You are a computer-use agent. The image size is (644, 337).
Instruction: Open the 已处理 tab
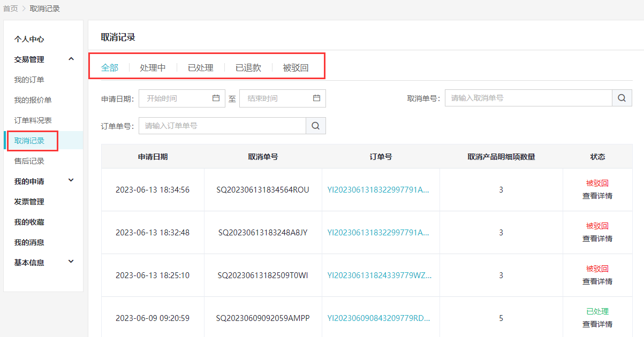click(201, 68)
